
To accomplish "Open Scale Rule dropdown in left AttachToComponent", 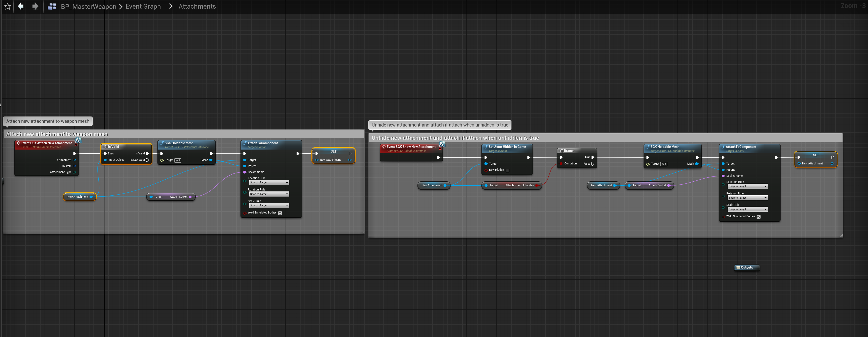I will click(269, 206).
